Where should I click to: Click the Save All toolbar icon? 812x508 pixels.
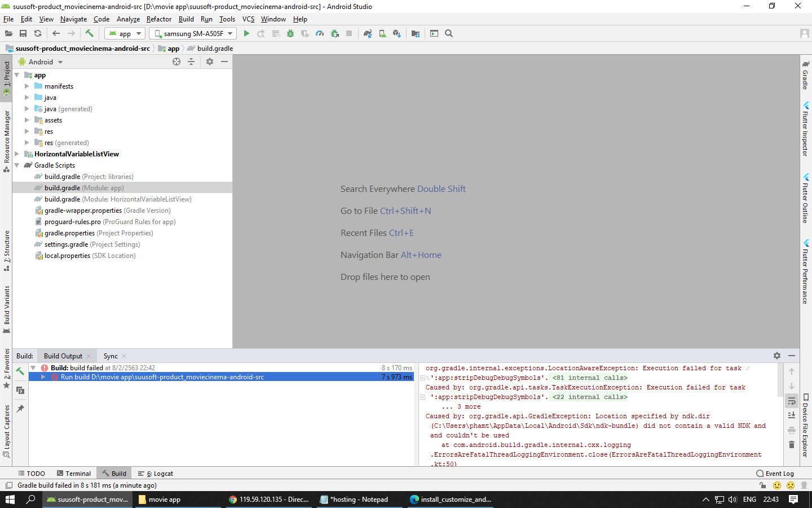tap(23, 34)
